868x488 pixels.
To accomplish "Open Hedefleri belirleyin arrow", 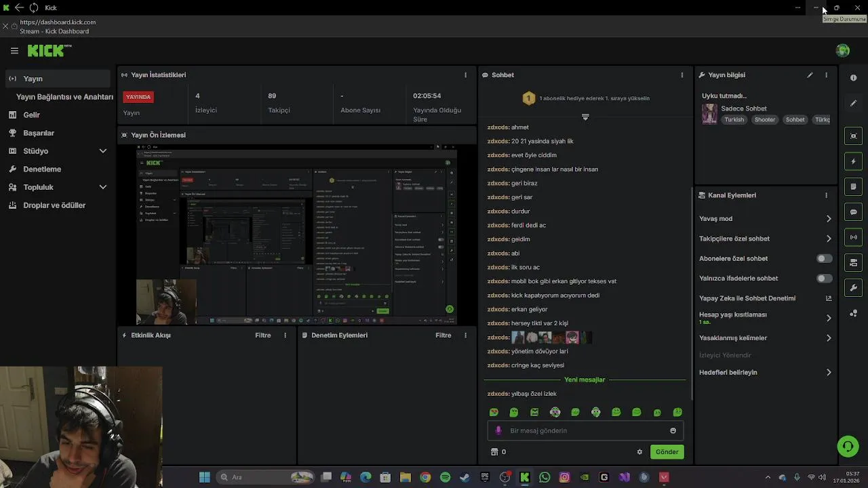I will click(x=829, y=373).
